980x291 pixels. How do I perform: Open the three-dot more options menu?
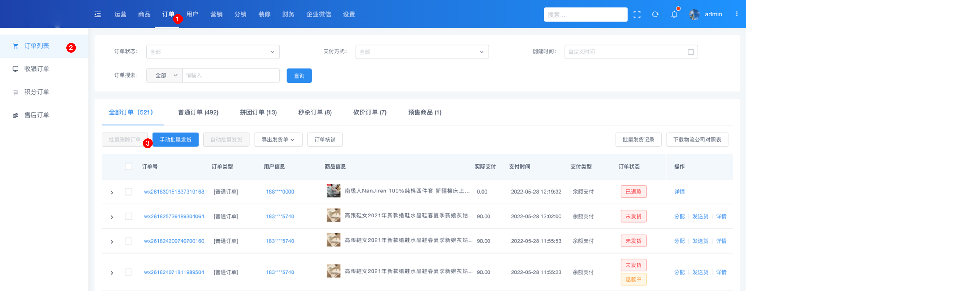click(736, 14)
